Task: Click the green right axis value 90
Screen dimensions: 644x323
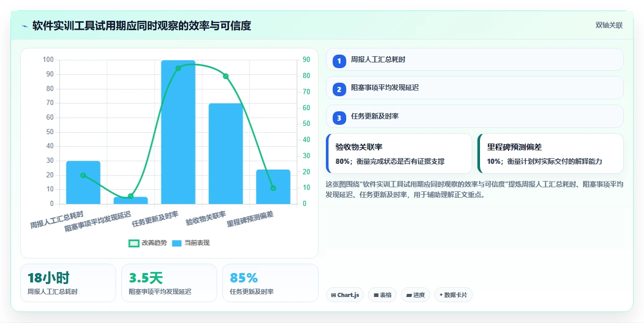Action: [x=306, y=60]
